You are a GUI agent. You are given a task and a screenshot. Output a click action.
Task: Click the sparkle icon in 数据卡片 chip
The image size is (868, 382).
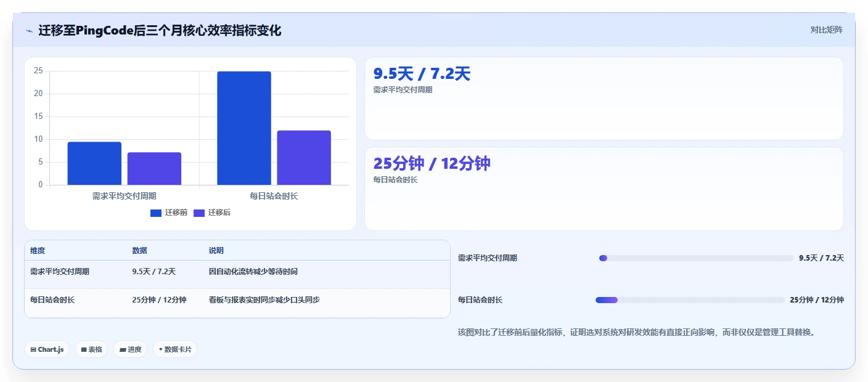pos(161,349)
